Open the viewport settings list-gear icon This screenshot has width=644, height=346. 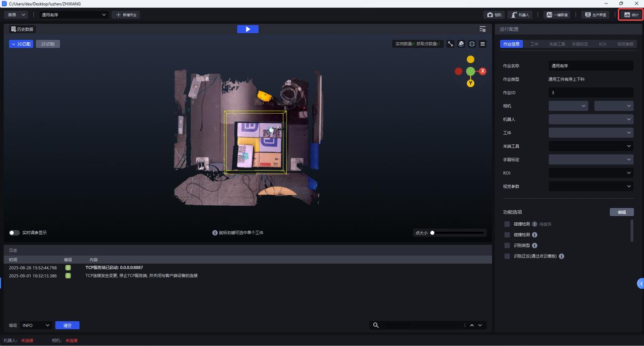click(x=482, y=29)
